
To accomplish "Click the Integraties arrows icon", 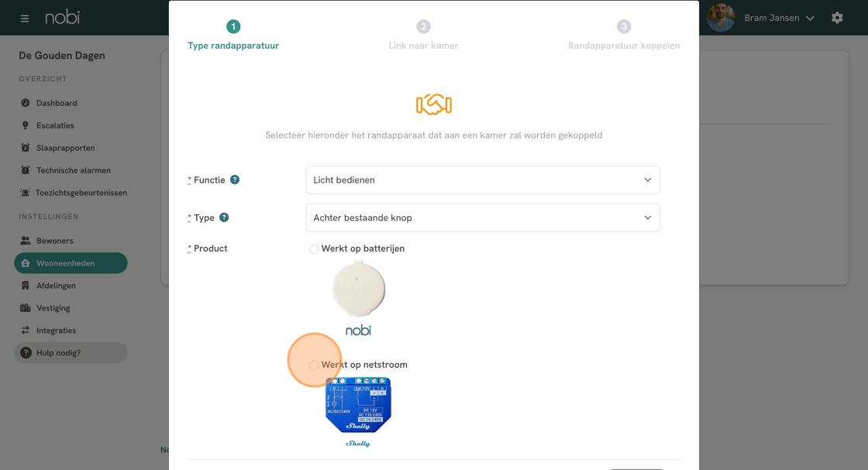I will pyautogui.click(x=26, y=331).
